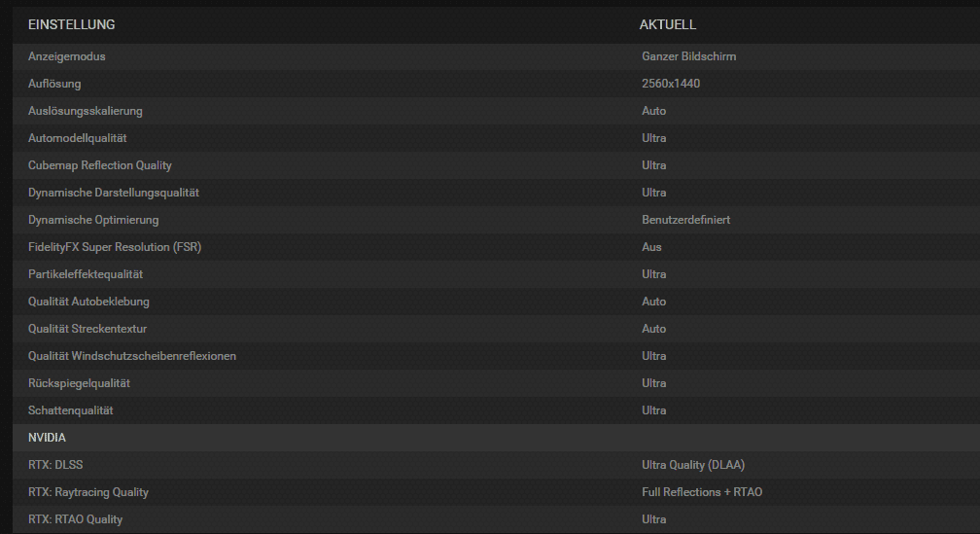Select Qualität Windschutzscheibenreflexionen setting
This screenshot has width=980, height=534.
click(x=496, y=356)
